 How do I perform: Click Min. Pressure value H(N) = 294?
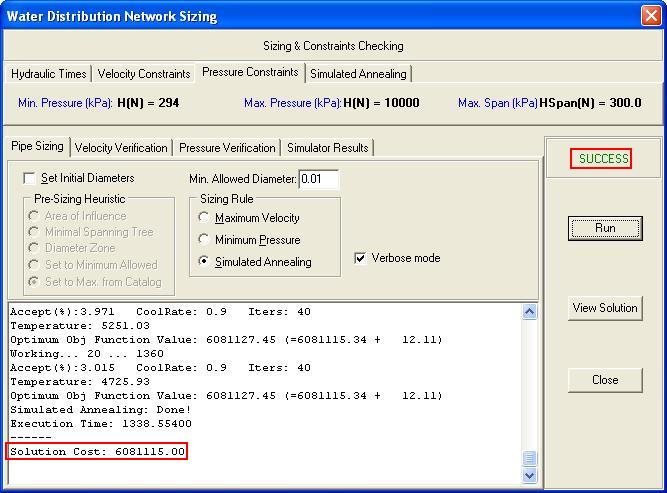point(148,103)
